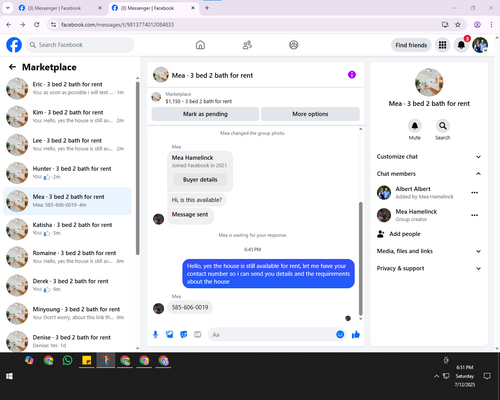500x400 pixels.
Task: Open the Facebook menu grid icon
Action: (442, 45)
